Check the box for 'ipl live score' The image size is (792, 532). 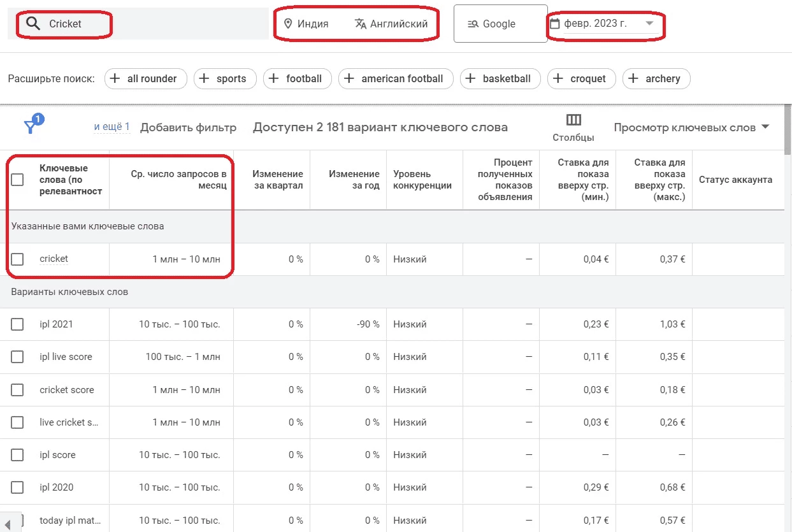pos(17,357)
